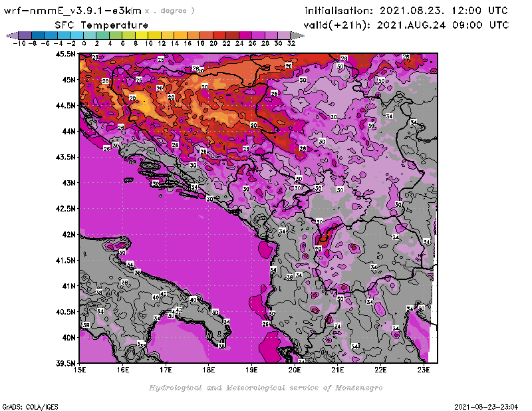Select the dark blue swatch between -8 and -6
The height and width of the screenshot is (411, 532).
[38, 35]
